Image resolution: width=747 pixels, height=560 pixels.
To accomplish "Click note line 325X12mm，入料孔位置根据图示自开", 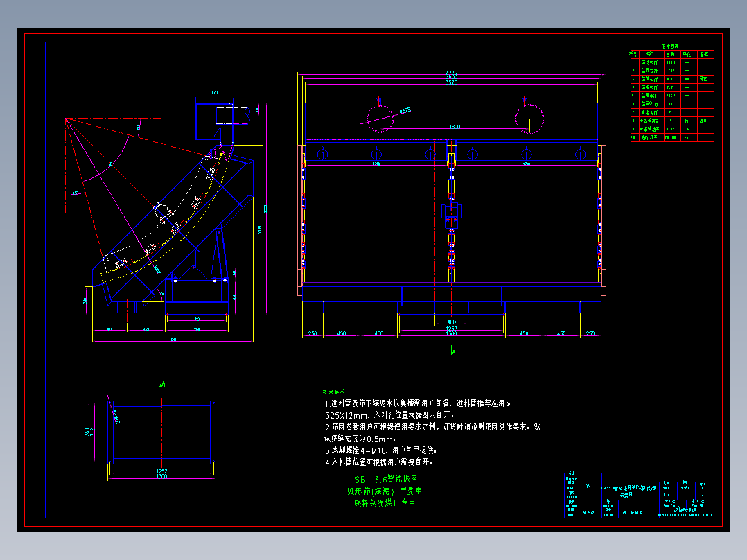I will [389, 415].
